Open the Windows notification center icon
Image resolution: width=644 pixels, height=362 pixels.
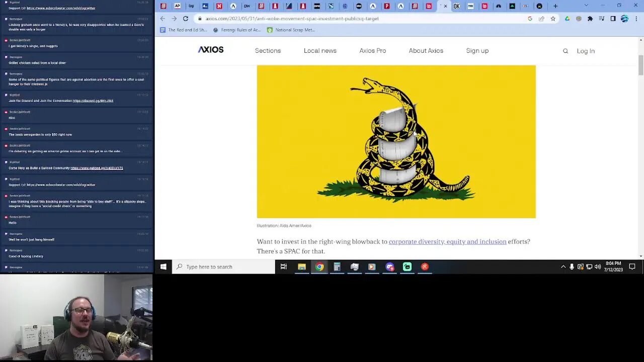click(x=632, y=267)
